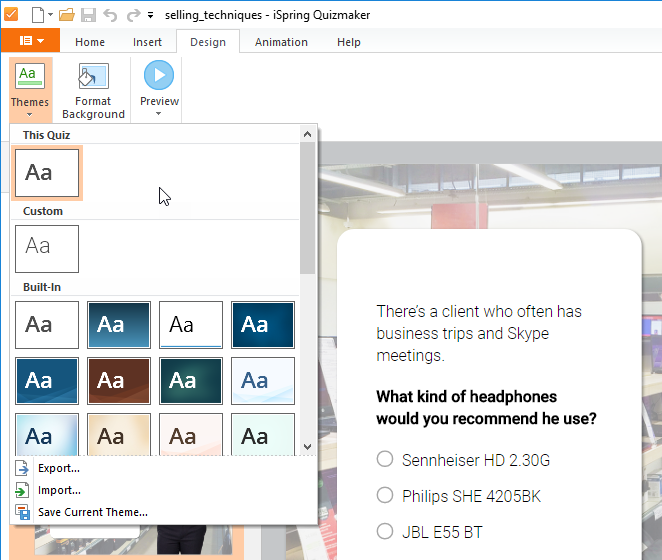Apply white theme with blue underline
The width and height of the screenshot is (662, 560).
coord(191,325)
